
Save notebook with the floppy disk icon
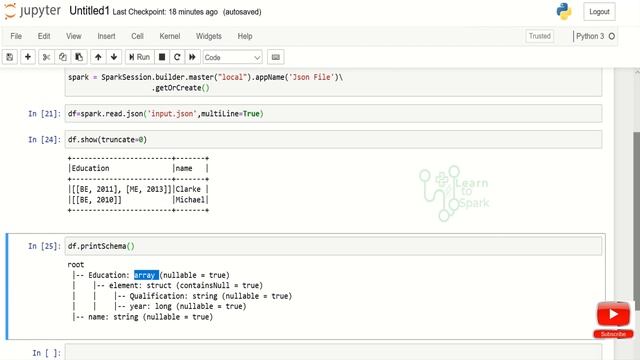(x=10, y=57)
